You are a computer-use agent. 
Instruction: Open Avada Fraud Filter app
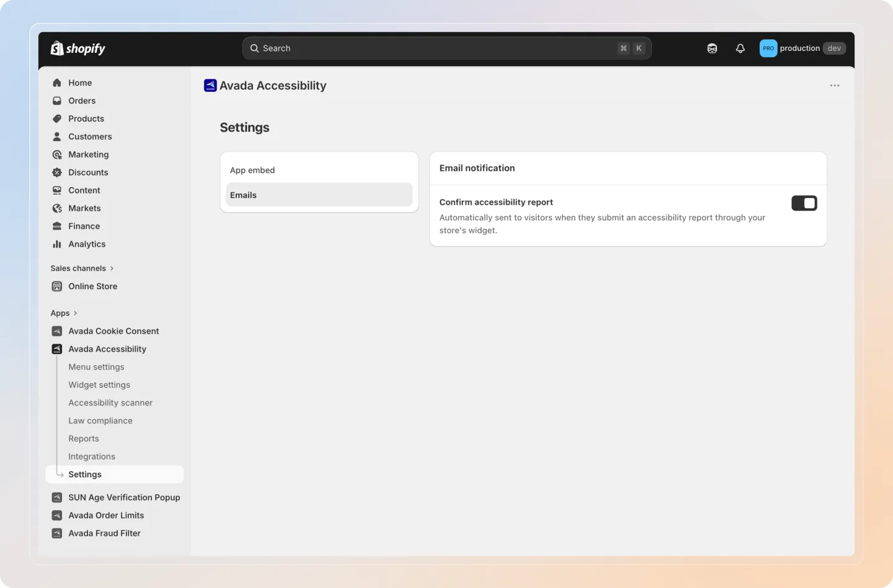(104, 533)
